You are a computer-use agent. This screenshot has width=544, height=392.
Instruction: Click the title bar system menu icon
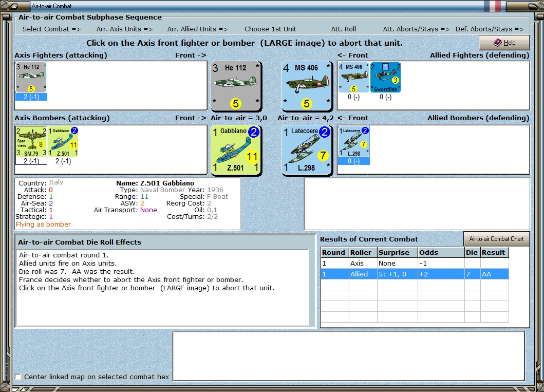[14, 6]
